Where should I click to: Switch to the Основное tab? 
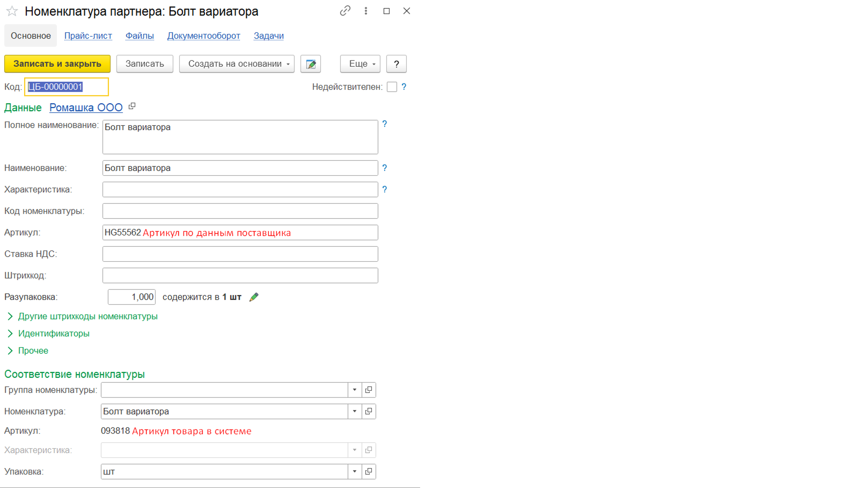click(31, 36)
